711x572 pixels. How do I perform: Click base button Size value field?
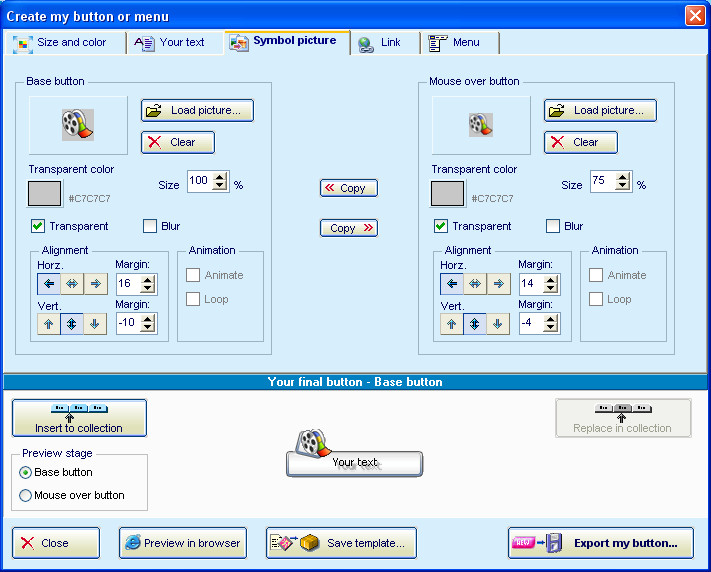click(200, 181)
